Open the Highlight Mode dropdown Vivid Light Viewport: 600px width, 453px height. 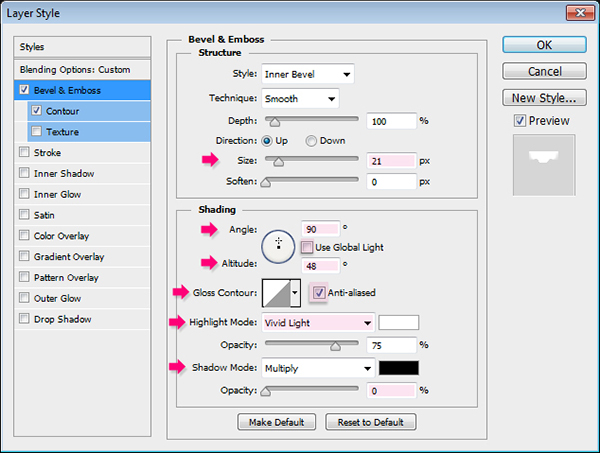click(318, 323)
